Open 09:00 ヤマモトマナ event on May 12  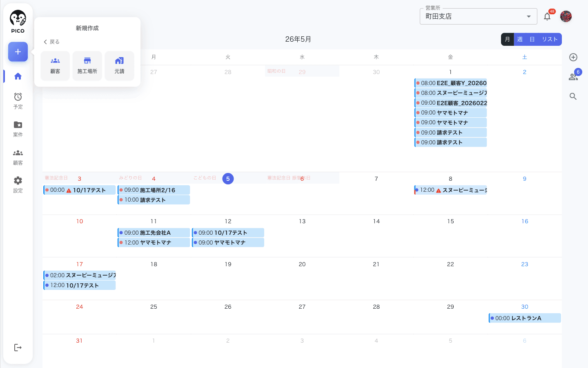[x=228, y=242]
